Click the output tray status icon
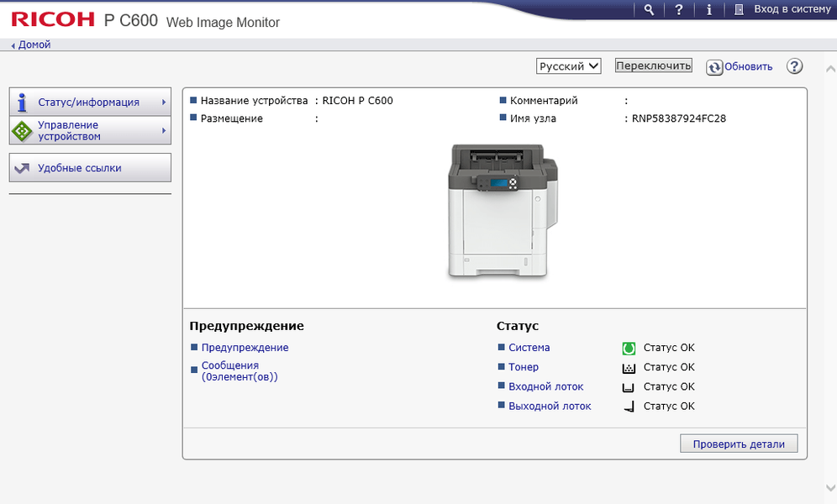837x504 pixels. 628,407
